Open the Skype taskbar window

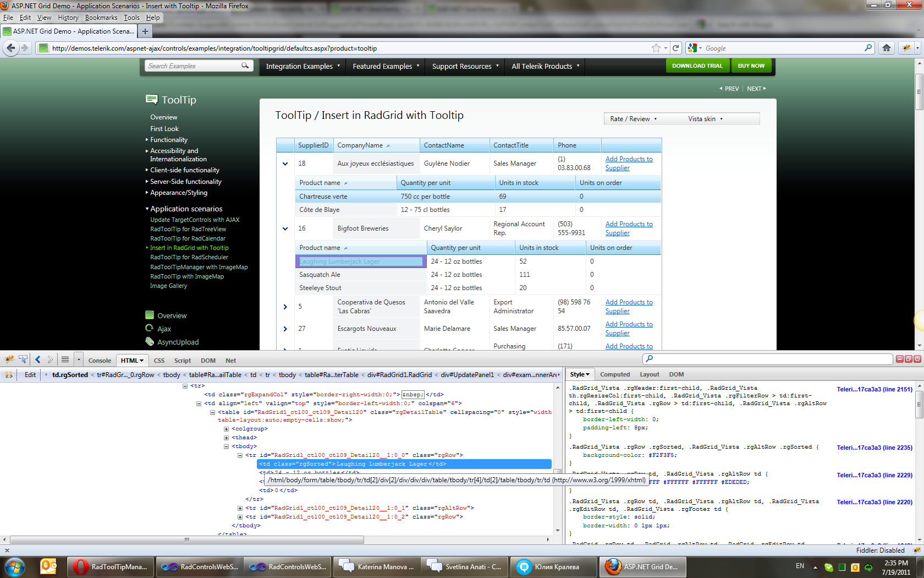(x=554, y=566)
